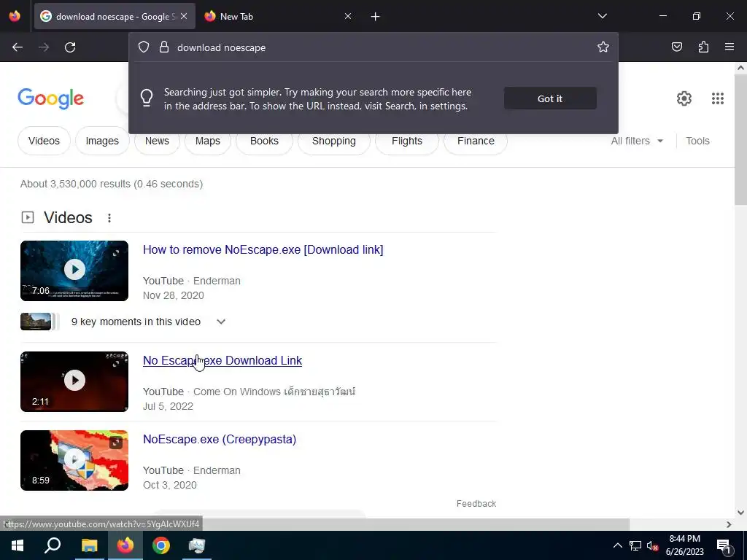Screen dimensions: 747x560
Task: Play the 7:06 video thumbnail
Action: (x=74, y=271)
